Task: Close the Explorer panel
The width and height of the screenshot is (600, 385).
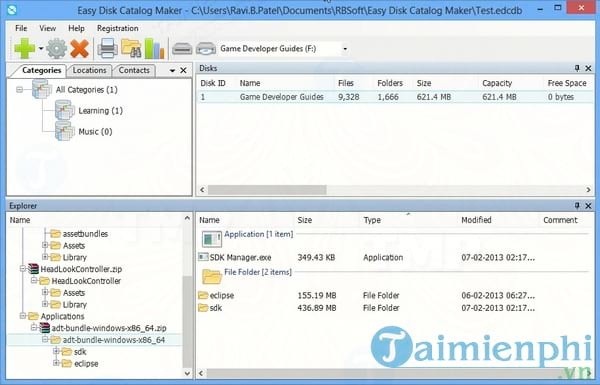Action: click(589, 206)
